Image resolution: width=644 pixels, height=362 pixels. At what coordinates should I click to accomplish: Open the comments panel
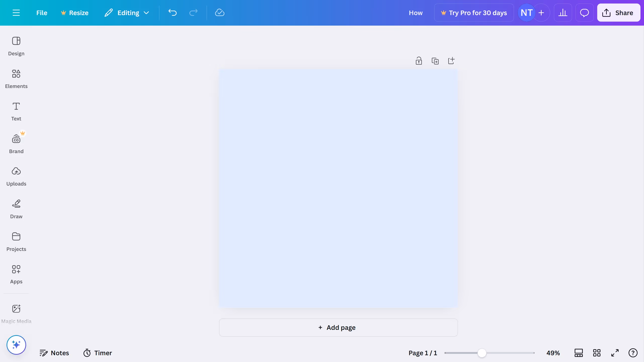click(584, 13)
